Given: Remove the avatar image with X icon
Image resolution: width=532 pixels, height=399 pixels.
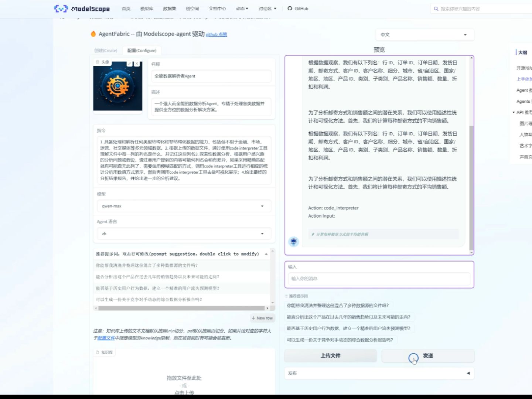Looking at the screenshot, I should tap(137, 64).
